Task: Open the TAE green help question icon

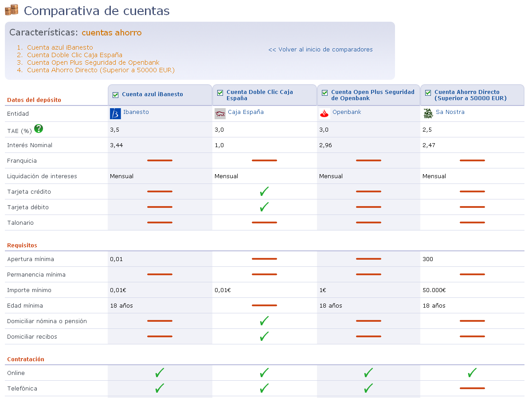Action: coord(39,129)
